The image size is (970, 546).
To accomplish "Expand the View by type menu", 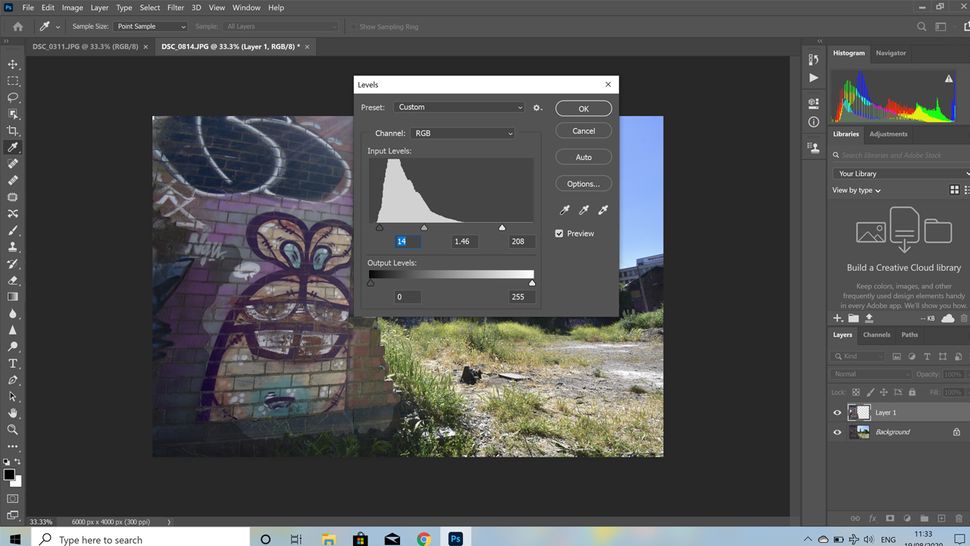I will click(856, 190).
